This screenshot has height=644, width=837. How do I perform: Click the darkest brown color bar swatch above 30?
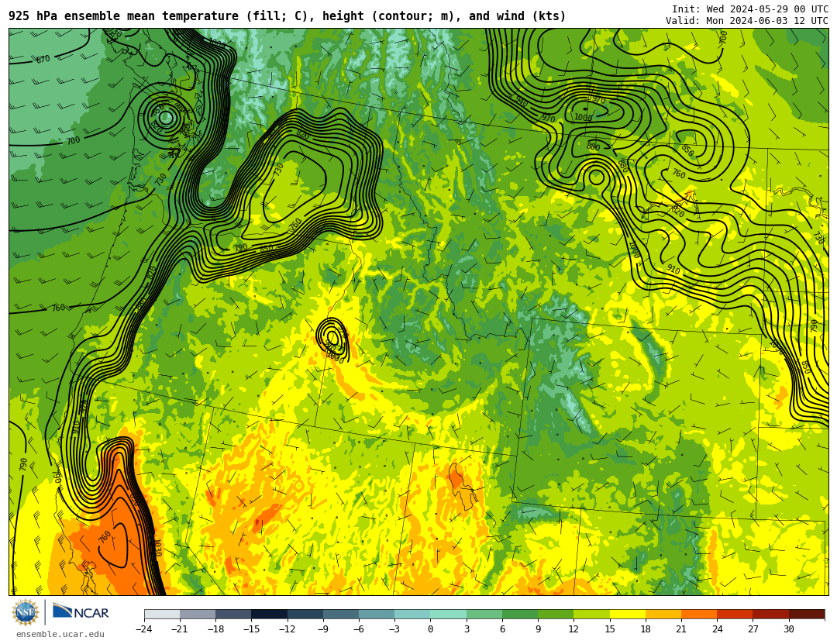807,615
